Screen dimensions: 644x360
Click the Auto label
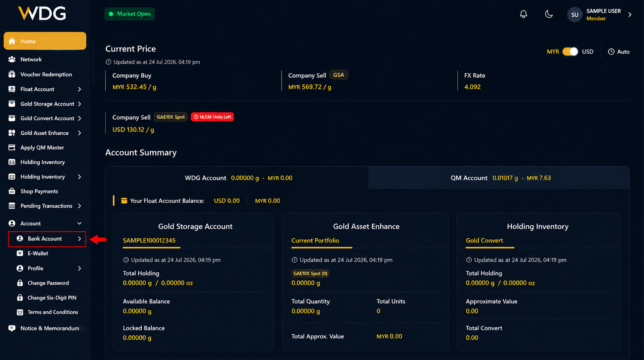[623, 51]
